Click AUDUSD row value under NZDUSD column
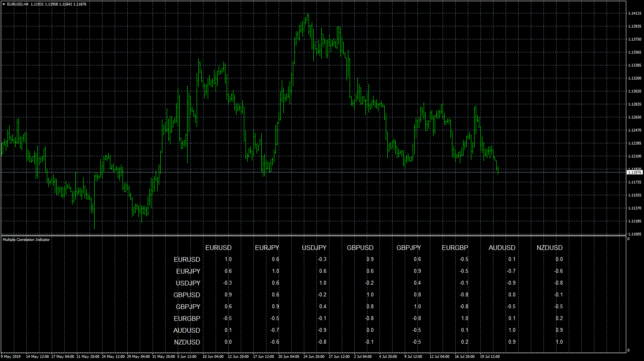644x361 pixels. click(x=559, y=330)
